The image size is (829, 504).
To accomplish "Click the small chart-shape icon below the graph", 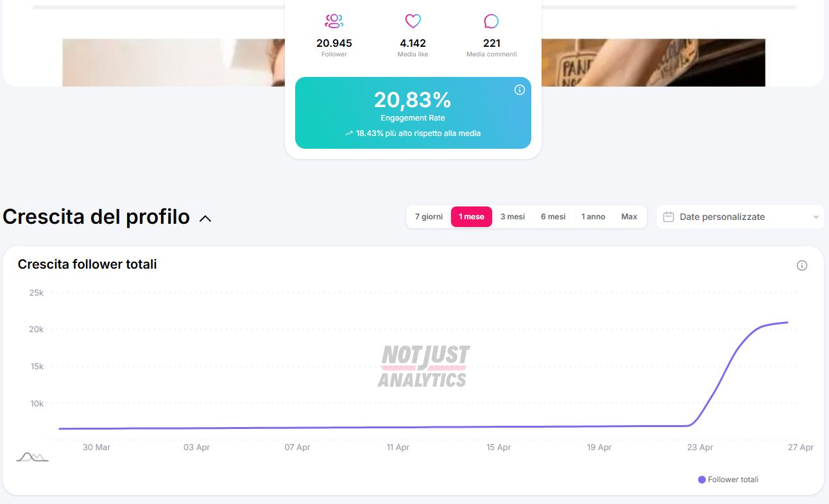I will tap(32, 457).
